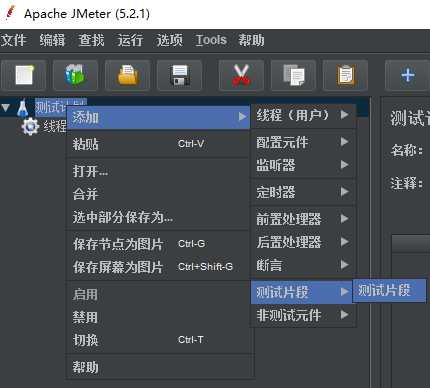Click the New test plan toolbar icon

(x=24, y=75)
